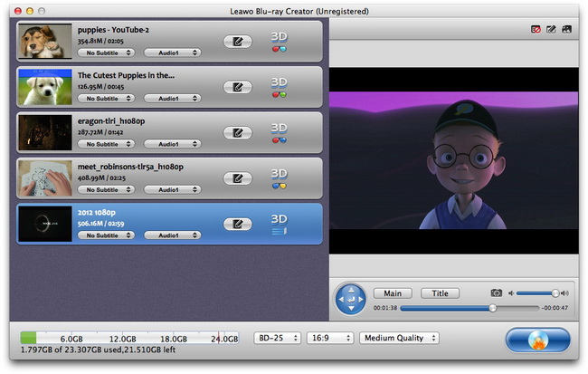Click the '287.72M / 01:42' text

100,132
